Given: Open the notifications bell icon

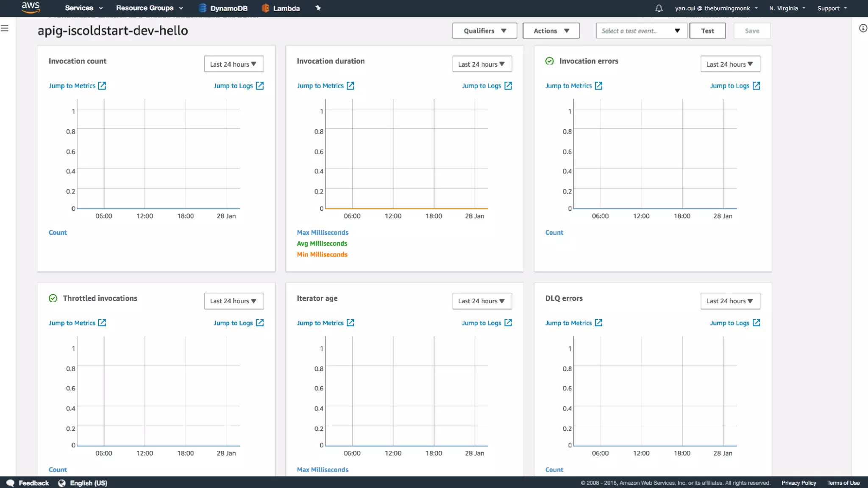Looking at the screenshot, I should coord(659,8).
